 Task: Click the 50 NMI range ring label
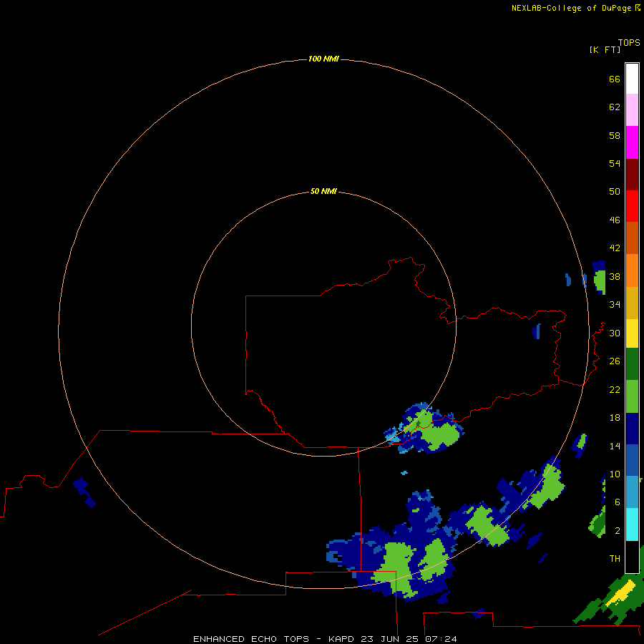323,191
